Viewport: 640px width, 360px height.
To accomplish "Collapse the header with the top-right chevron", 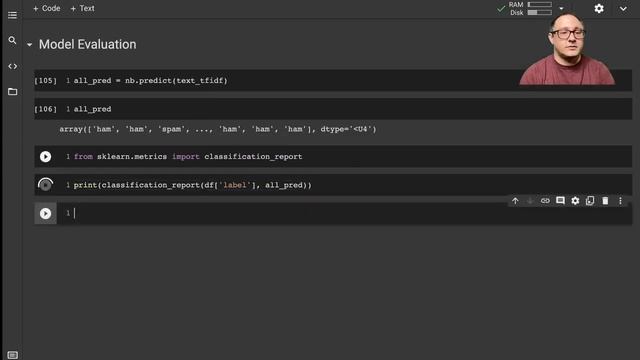I will point(623,9).
